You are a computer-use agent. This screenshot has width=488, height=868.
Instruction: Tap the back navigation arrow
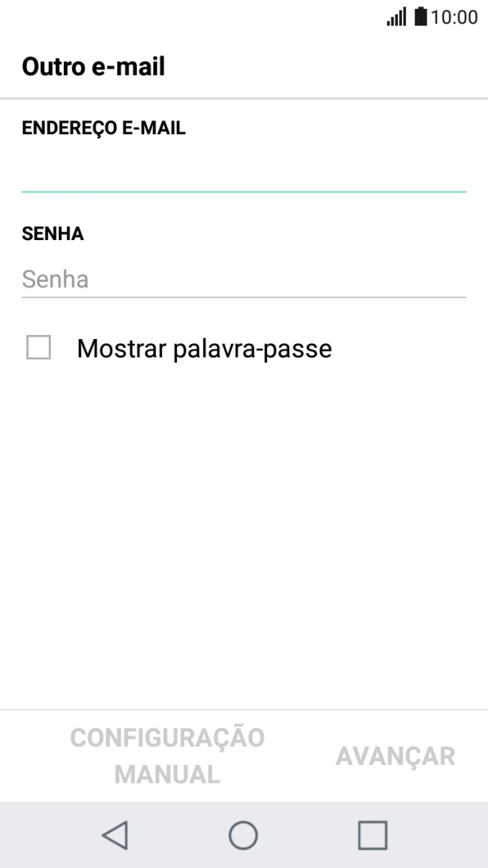coord(114,835)
